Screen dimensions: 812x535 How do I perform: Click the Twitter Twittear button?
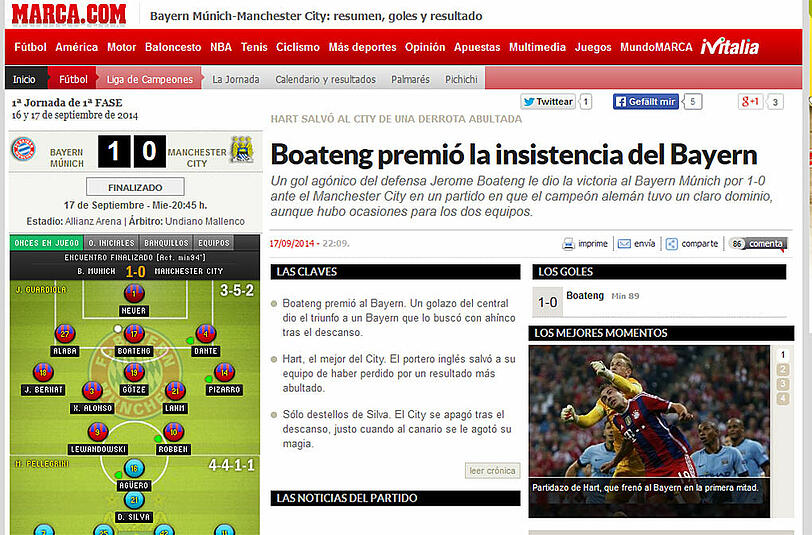pos(548,102)
